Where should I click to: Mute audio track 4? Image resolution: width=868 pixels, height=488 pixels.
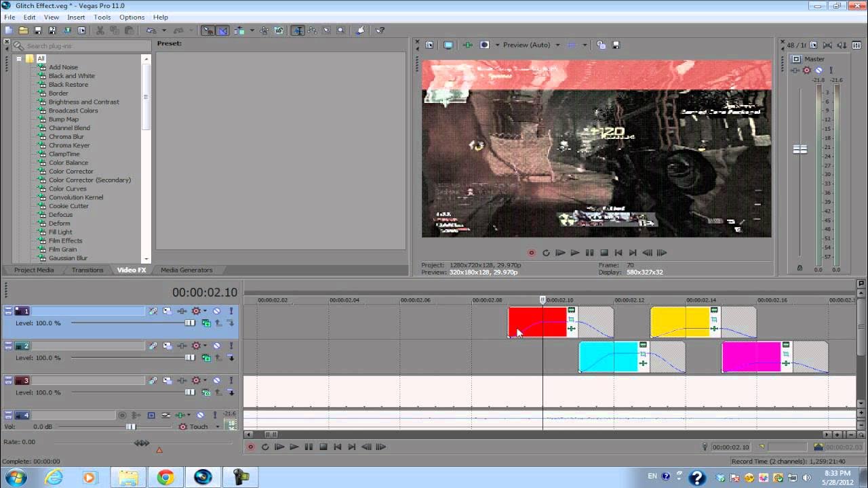[200, 415]
